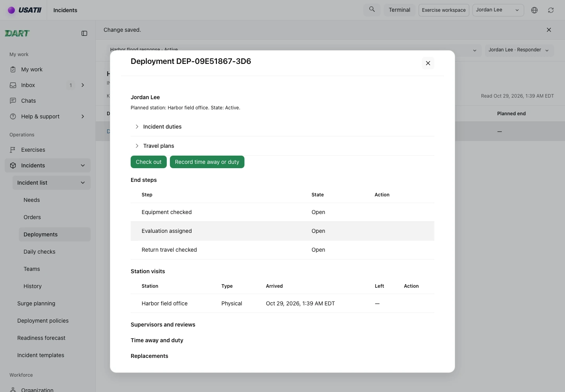Click the Check out button
Viewport: 565px width, 392px height.
[x=149, y=162]
